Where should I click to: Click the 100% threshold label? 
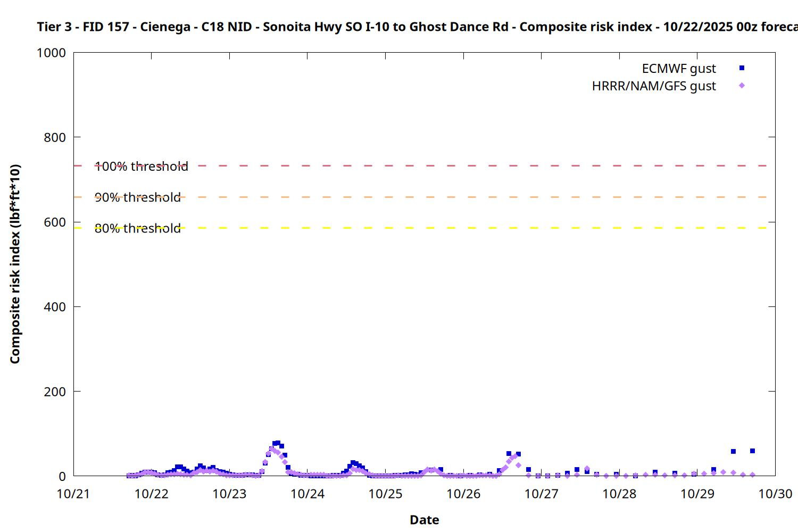142,167
